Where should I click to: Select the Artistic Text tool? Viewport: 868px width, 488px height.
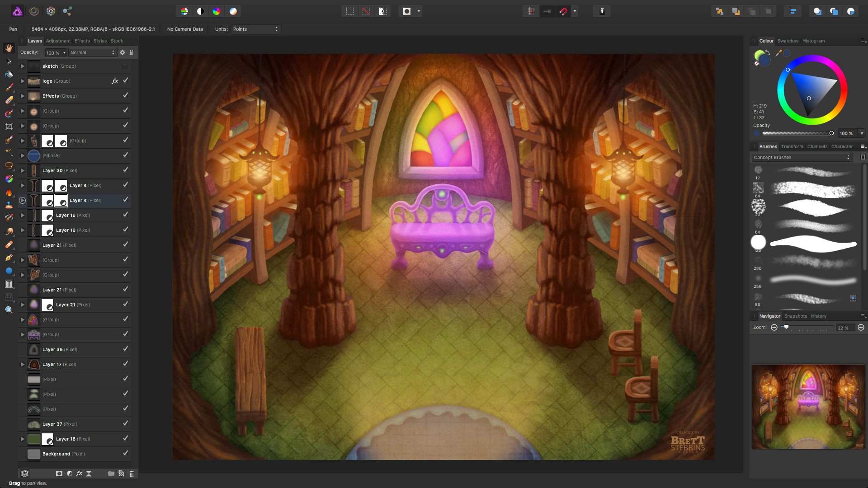[x=9, y=284]
